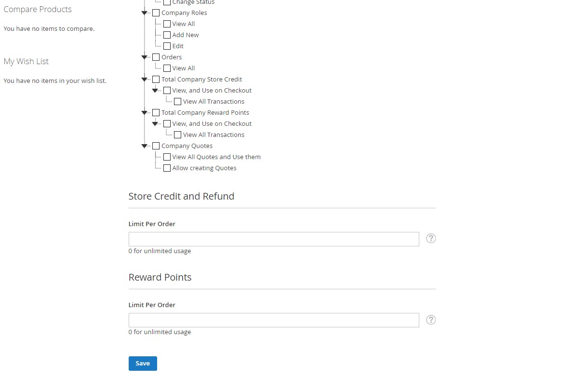This screenshot has width=588, height=378.
Task: Click help icon beside Store Credit limit
Action: tap(431, 238)
